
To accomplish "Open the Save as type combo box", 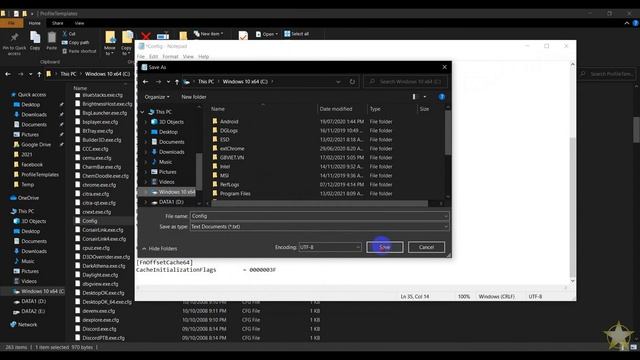I will coord(320,227).
